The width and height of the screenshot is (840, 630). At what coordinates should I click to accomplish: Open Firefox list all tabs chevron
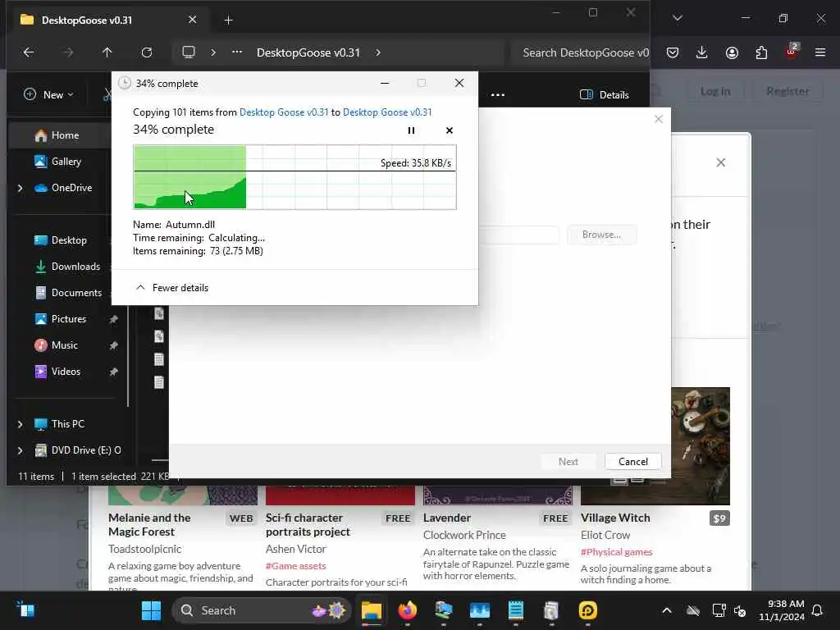click(x=677, y=18)
